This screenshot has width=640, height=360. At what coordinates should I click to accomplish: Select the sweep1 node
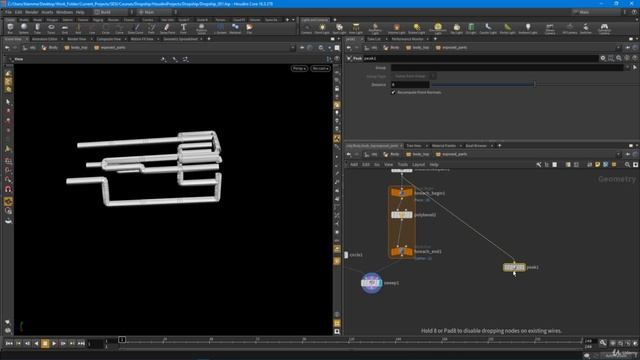(x=371, y=283)
